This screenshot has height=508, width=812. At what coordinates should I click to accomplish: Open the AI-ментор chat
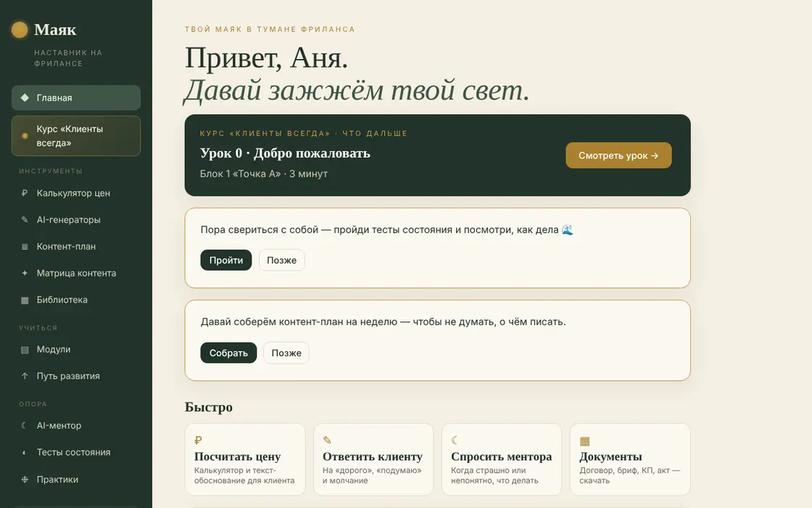[76, 425]
